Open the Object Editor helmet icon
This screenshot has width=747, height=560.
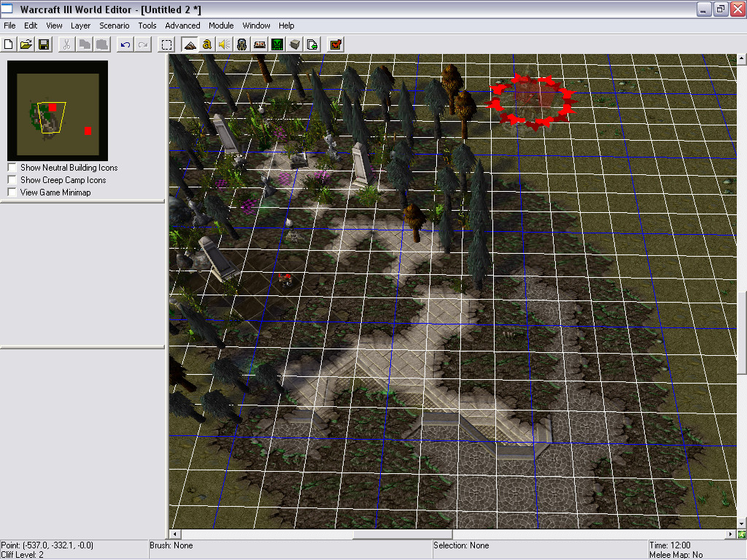coord(242,44)
